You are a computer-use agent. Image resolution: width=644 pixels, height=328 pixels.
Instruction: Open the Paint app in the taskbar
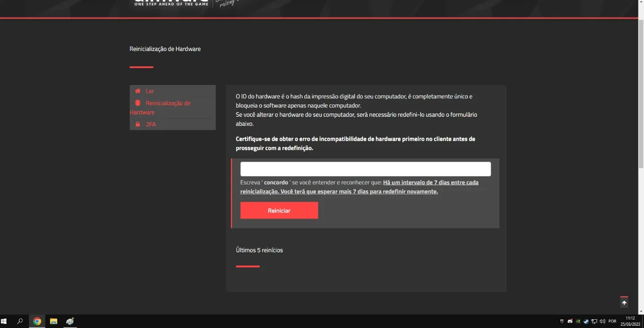[70, 322]
